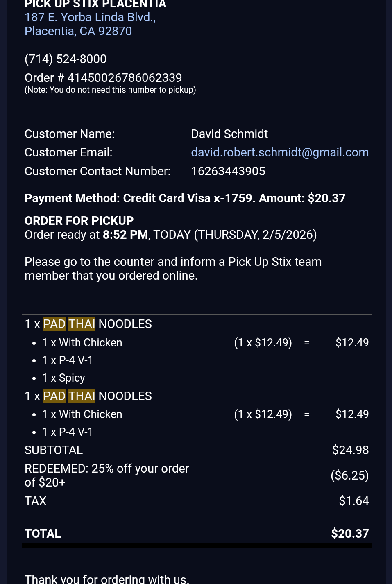The width and height of the screenshot is (392, 584).
Task: Select the 1 x Spicy modifier line
Action: coord(63,378)
